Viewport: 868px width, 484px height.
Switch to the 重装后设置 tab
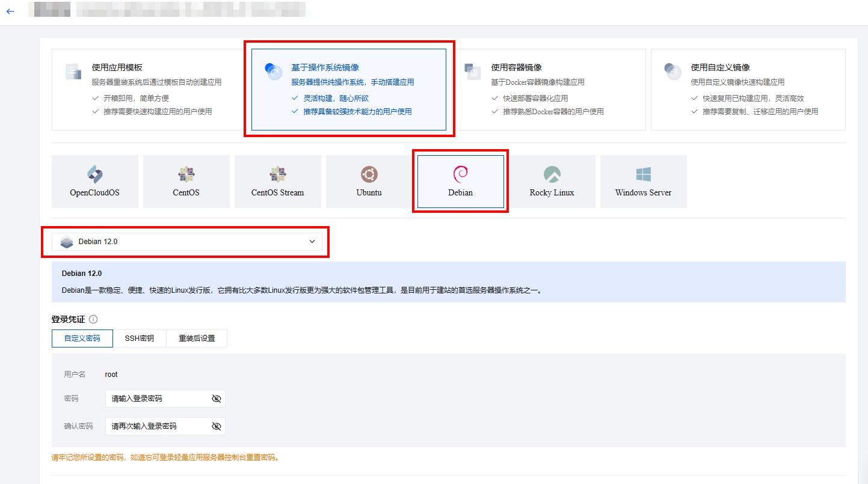click(197, 338)
